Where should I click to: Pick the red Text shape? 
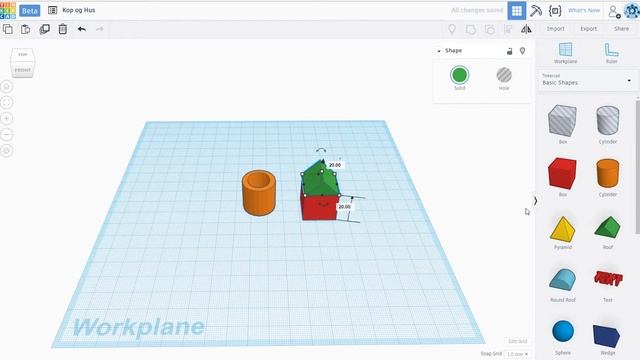click(608, 278)
